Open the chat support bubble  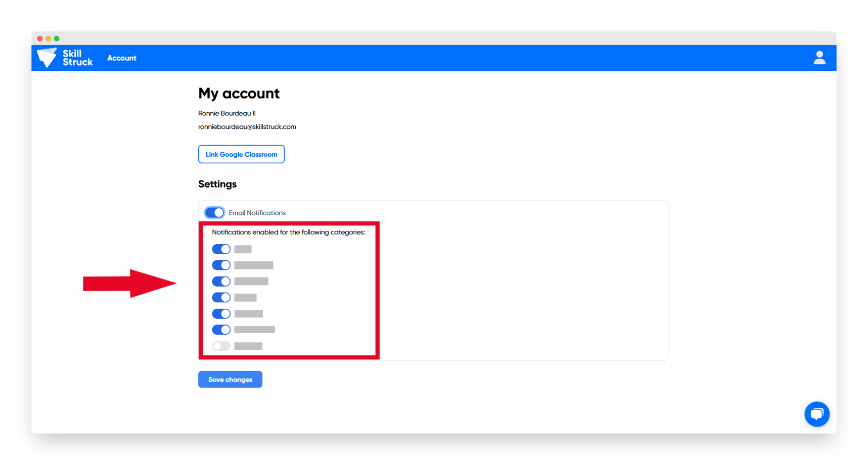817,414
